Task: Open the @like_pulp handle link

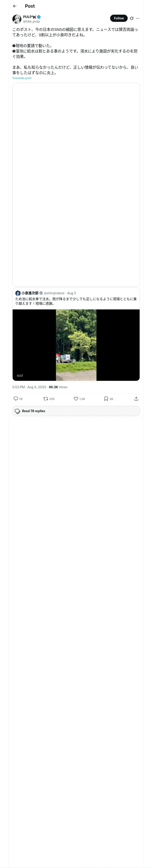Action: (x=31, y=21)
